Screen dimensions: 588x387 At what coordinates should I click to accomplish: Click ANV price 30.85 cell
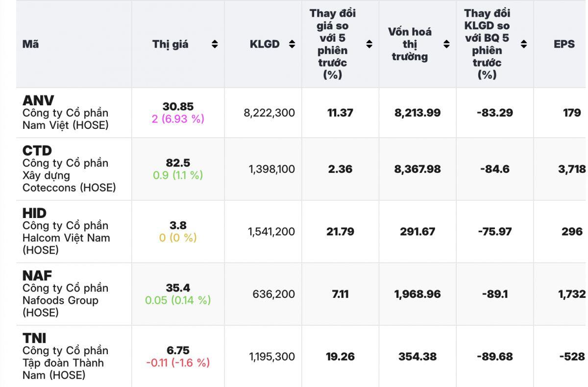[x=178, y=106]
